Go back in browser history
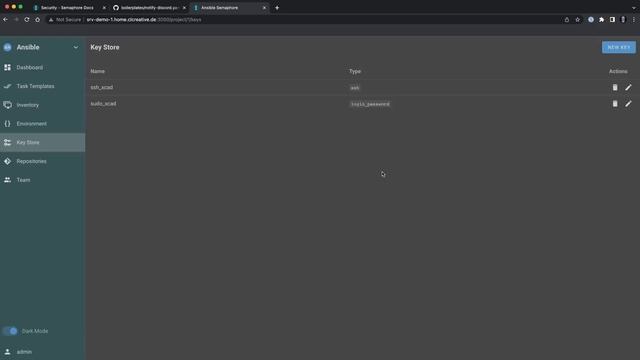This screenshot has width=640, height=360. pos(5,20)
